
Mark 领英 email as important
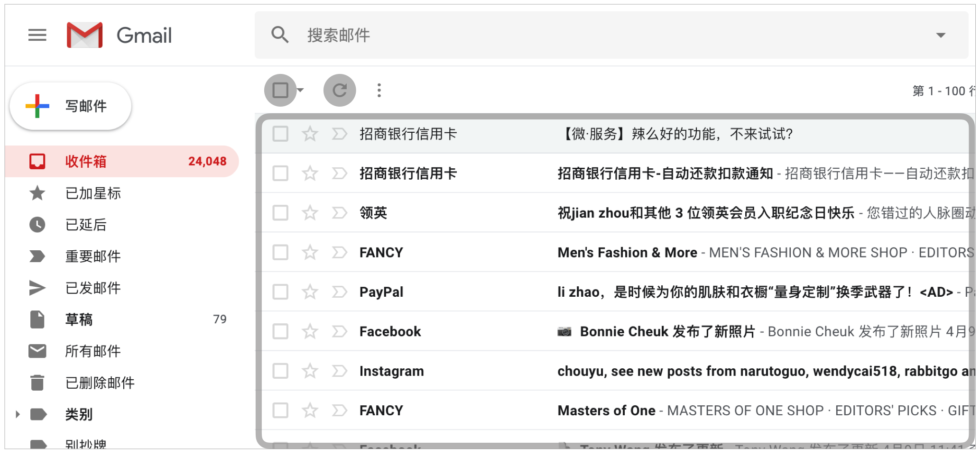[x=340, y=213]
